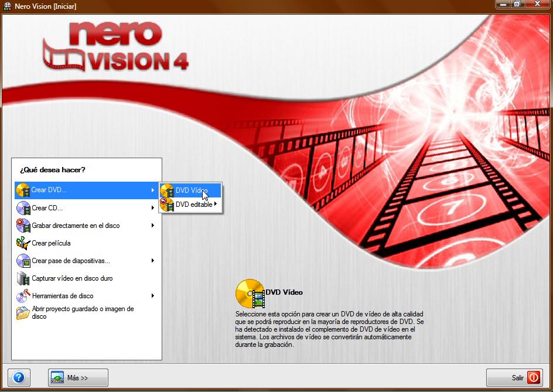
Task: Click the Crear película clapper icon
Action: coord(23,243)
